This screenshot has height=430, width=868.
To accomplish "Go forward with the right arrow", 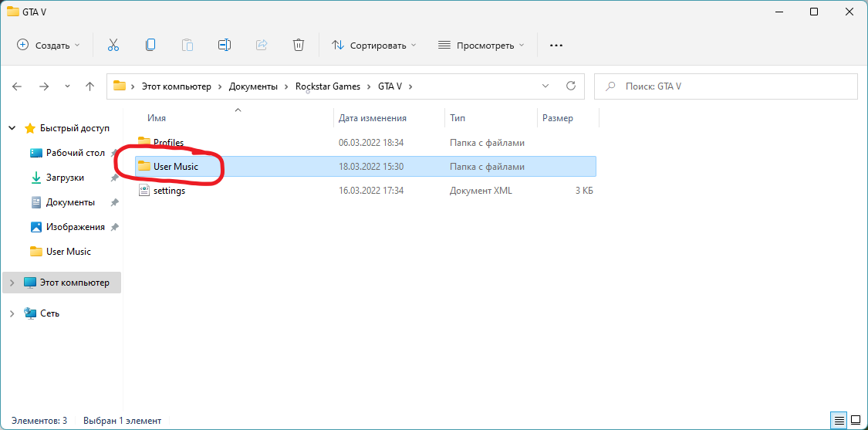I will (44, 86).
